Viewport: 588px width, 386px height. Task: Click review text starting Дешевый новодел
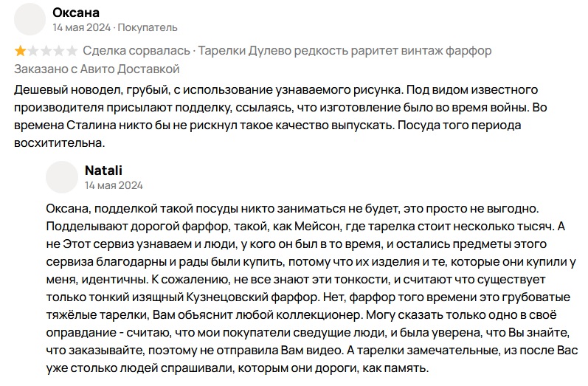(x=280, y=117)
